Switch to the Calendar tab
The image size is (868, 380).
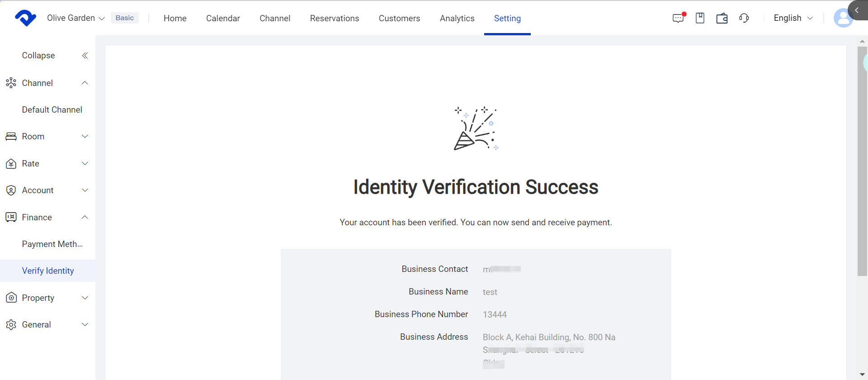pos(223,19)
